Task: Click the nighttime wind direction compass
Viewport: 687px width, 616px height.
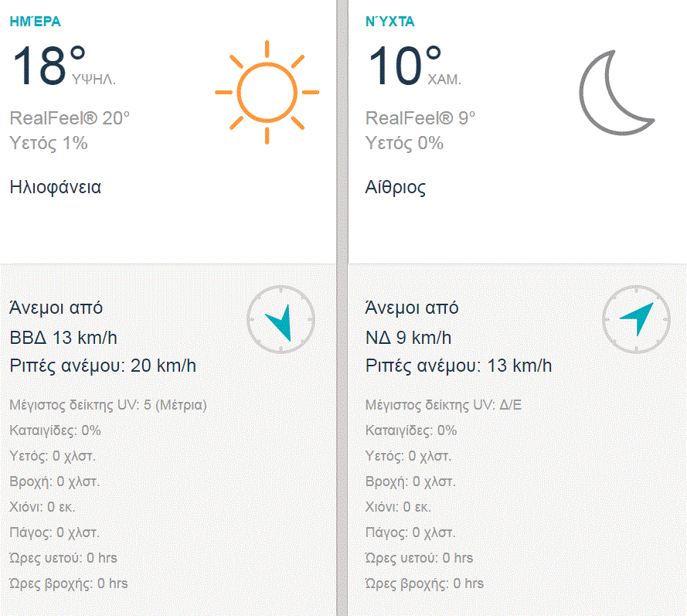Action: 636,318
